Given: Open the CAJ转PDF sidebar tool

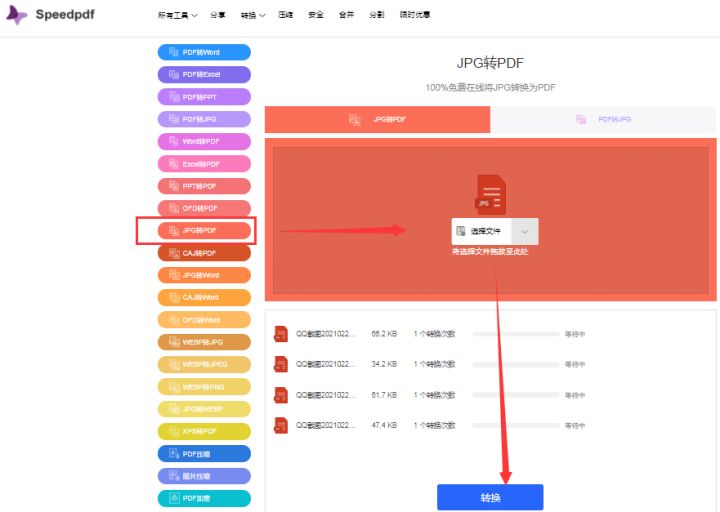Looking at the screenshot, I should pos(204,253).
